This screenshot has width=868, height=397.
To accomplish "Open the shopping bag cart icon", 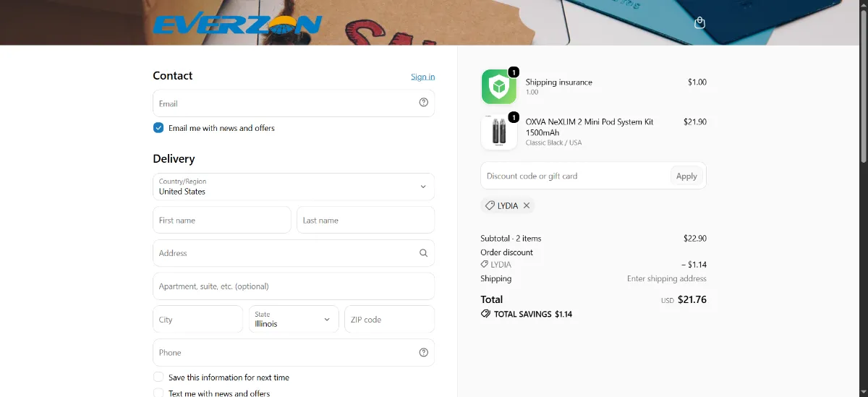I will pos(699,22).
